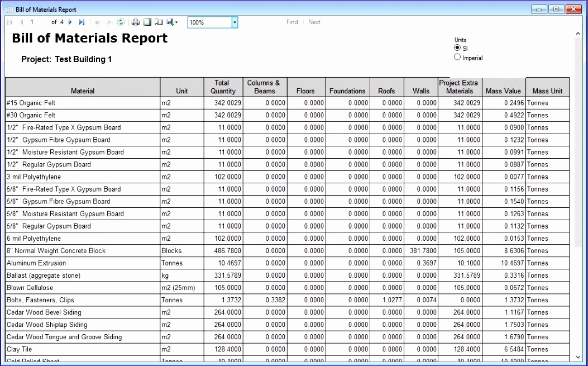The height and width of the screenshot is (366, 588).
Task: Refresh the Bill of Materials report
Action: click(120, 22)
